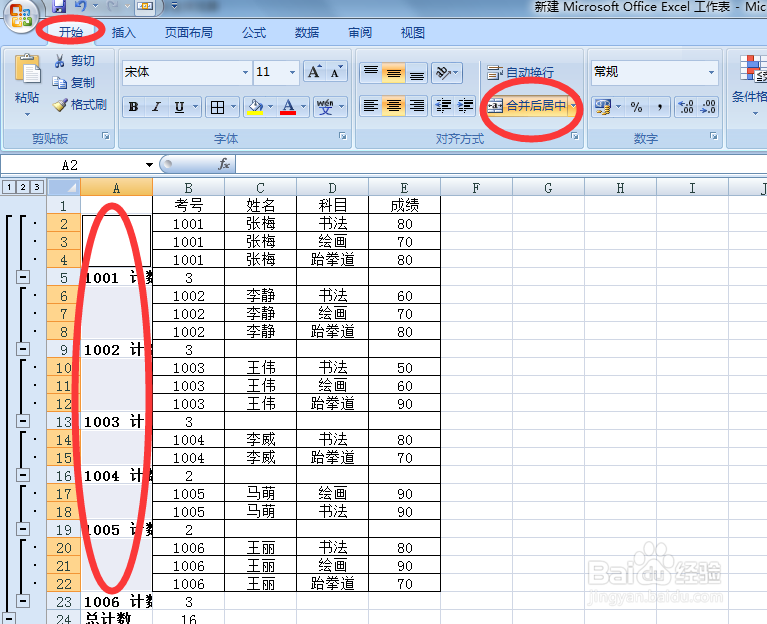Click the Paste clipboard icon
The width and height of the screenshot is (767, 624).
tap(27, 68)
